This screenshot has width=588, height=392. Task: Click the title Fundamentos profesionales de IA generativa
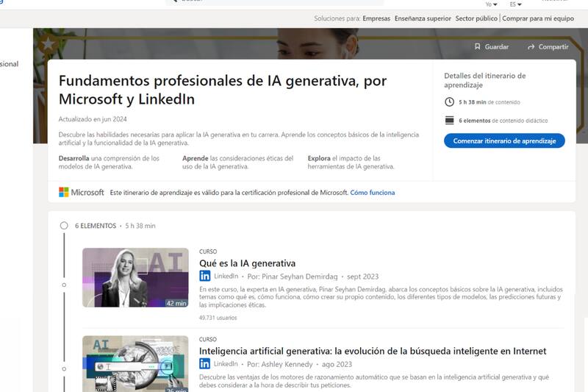point(223,90)
